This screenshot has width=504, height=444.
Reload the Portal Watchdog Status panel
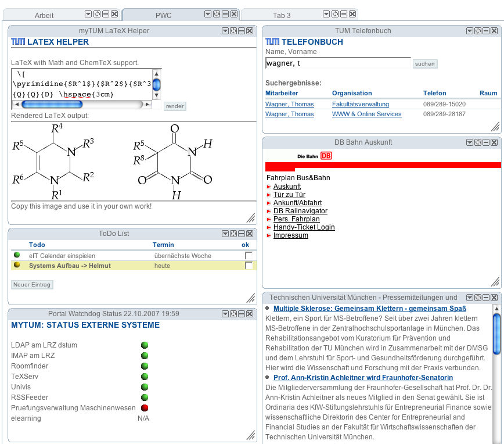click(x=233, y=314)
